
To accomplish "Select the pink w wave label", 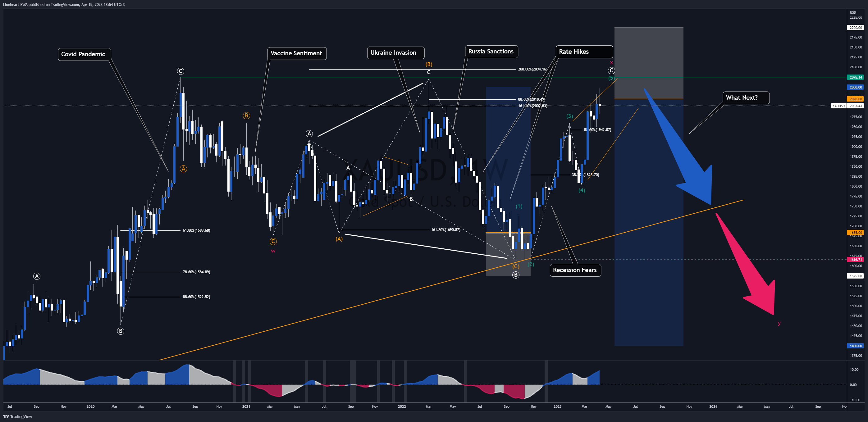I will [x=273, y=251].
